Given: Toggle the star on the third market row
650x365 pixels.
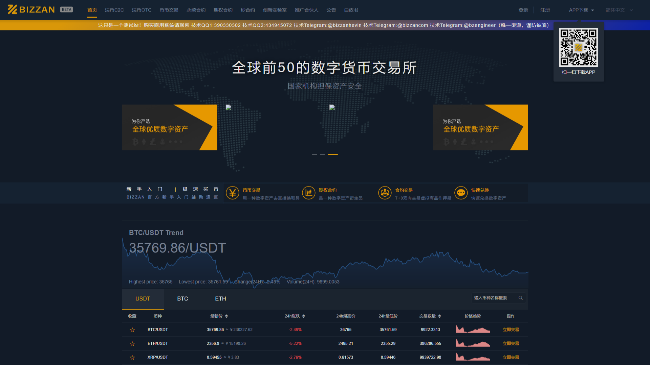Looking at the screenshot, I should pos(132,357).
